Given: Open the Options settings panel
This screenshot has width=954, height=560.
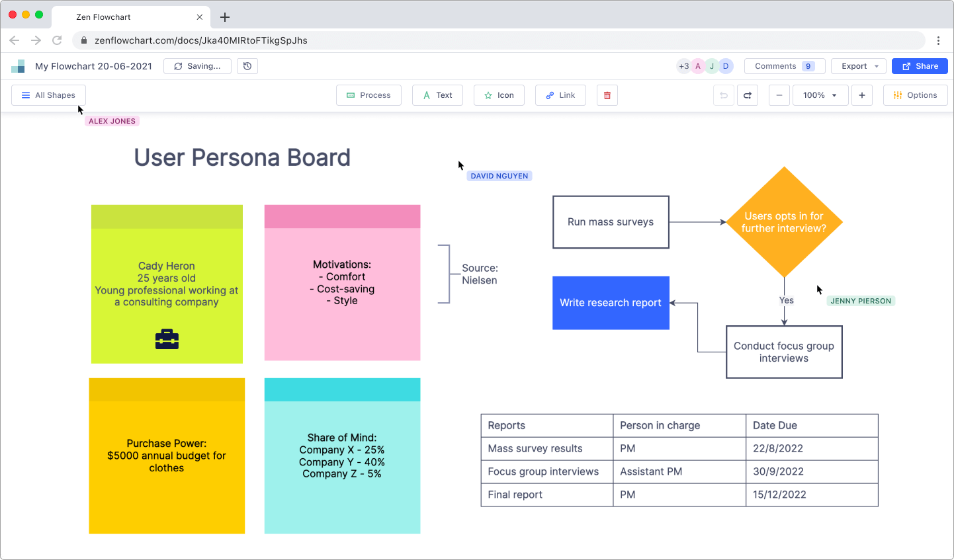Looking at the screenshot, I should (x=915, y=95).
